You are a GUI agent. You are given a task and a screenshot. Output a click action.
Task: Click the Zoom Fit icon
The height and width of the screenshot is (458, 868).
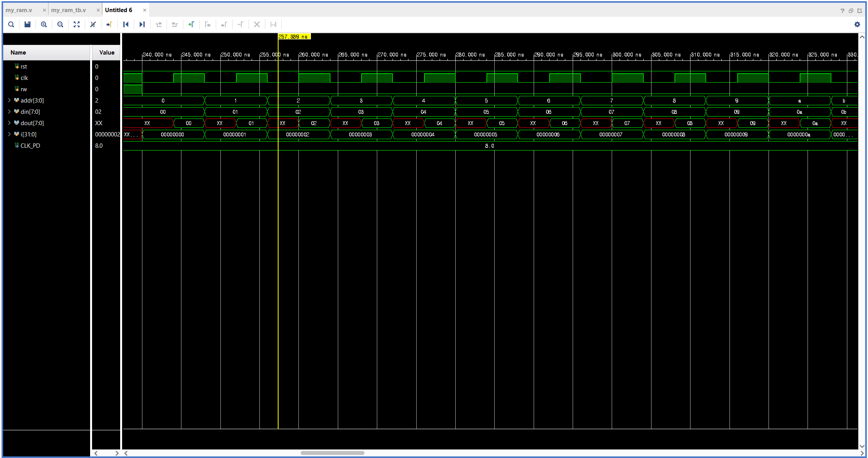tap(76, 24)
